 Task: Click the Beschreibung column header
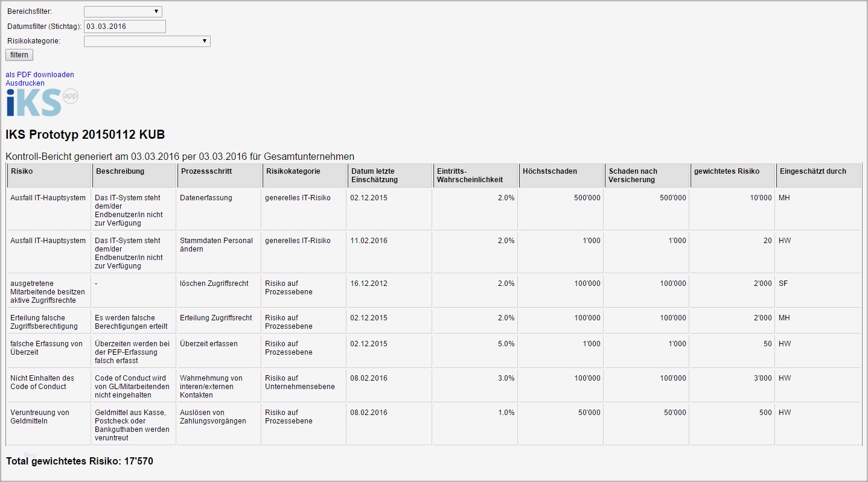120,171
